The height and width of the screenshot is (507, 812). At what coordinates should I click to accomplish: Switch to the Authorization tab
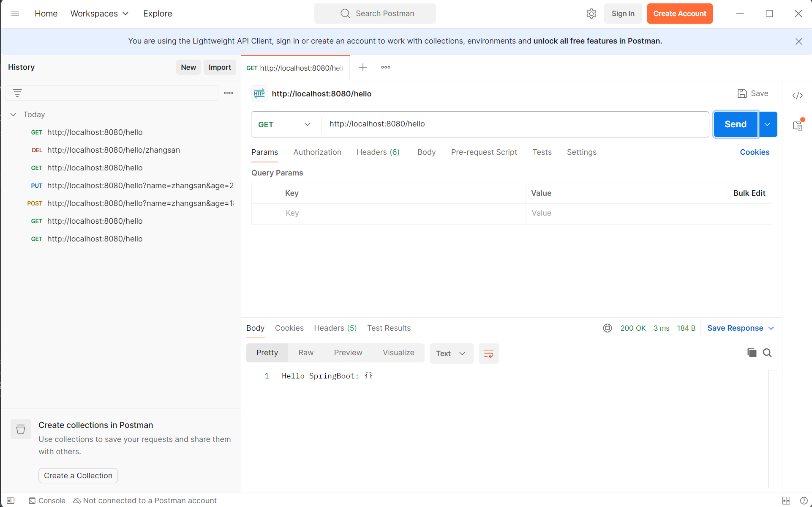tap(317, 152)
